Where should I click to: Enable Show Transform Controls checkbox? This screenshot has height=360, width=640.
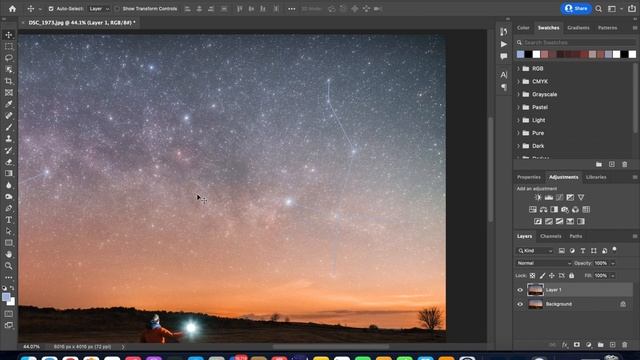tap(117, 9)
